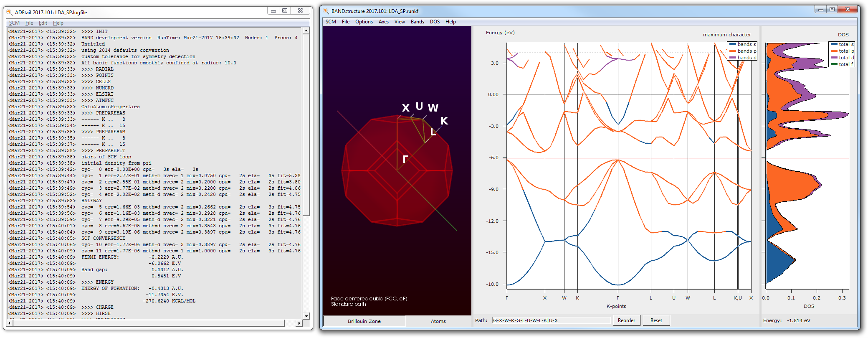The width and height of the screenshot is (868, 338).
Task: Minimize the BANDstructure window
Action: click(x=820, y=10)
